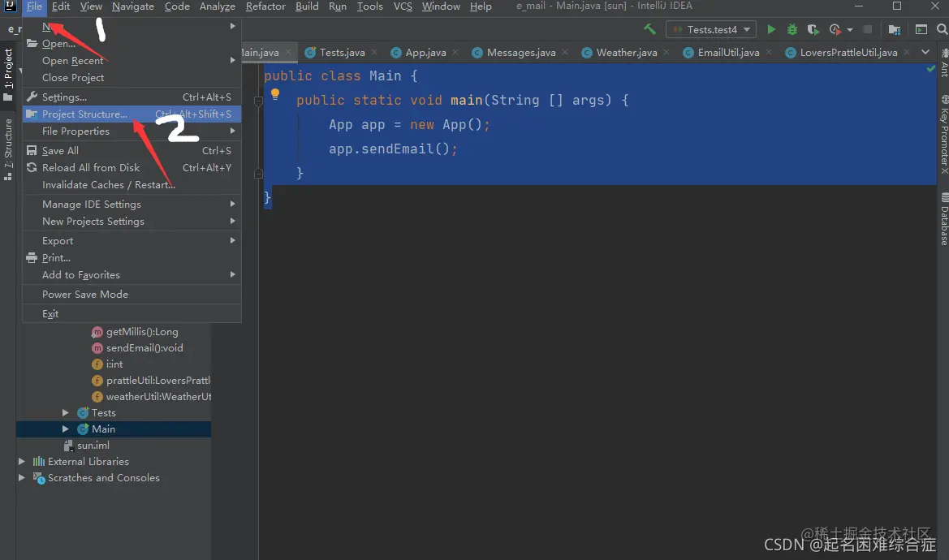This screenshot has width=949, height=560.
Task: Expand the Main class tree node
Action: 66,429
